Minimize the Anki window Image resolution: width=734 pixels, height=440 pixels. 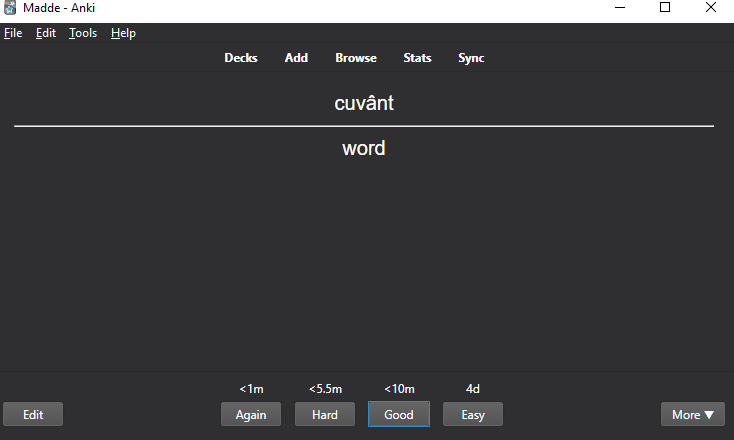click(619, 9)
